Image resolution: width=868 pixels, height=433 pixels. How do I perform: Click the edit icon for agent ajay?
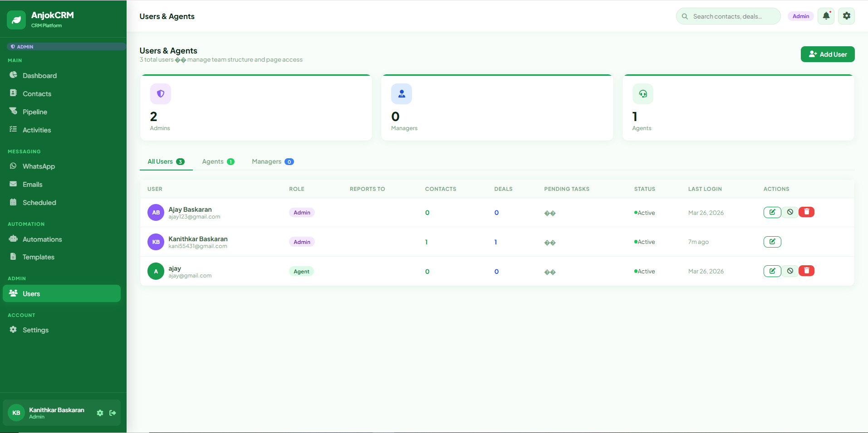click(x=772, y=271)
